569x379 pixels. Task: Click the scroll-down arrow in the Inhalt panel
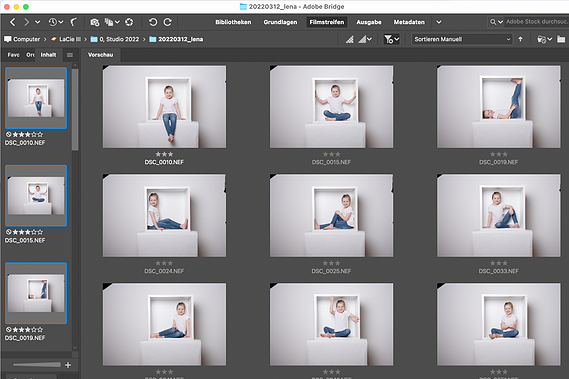[x=75, y=348]
